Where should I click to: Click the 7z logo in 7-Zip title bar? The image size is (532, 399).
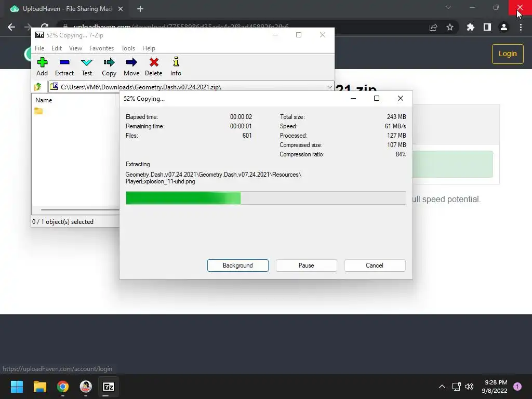pyautogui.click(x=39, y=35)
